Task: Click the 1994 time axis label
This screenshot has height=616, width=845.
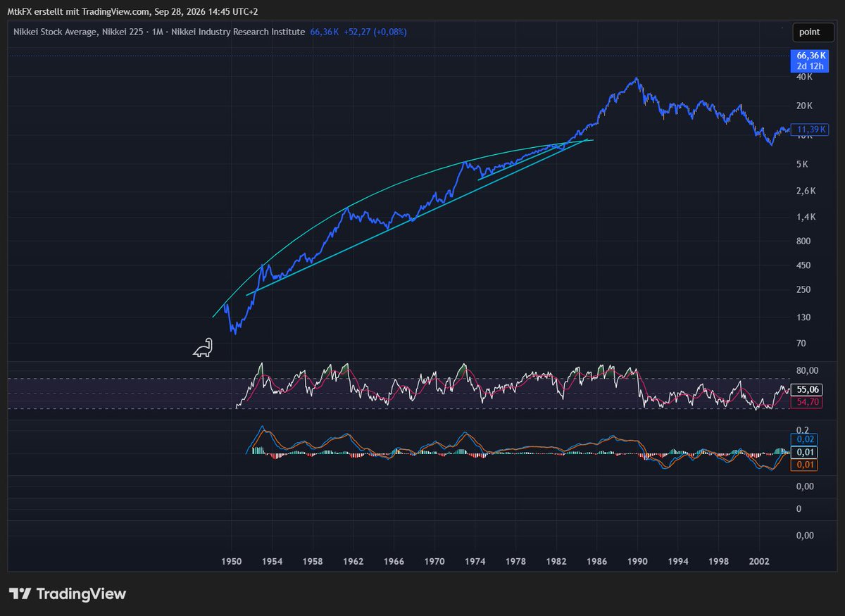Action: point(678,561)
